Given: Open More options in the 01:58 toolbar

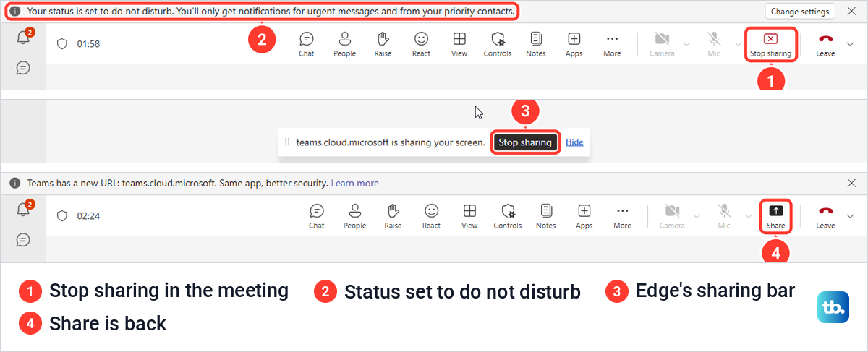Looking at the screenshot, I should click(x=612, y=43).
